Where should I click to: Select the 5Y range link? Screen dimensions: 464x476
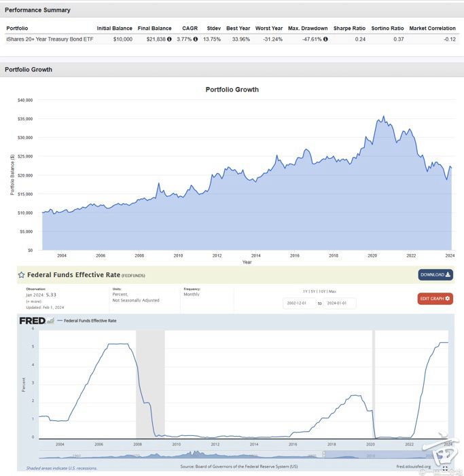(313, 291)
